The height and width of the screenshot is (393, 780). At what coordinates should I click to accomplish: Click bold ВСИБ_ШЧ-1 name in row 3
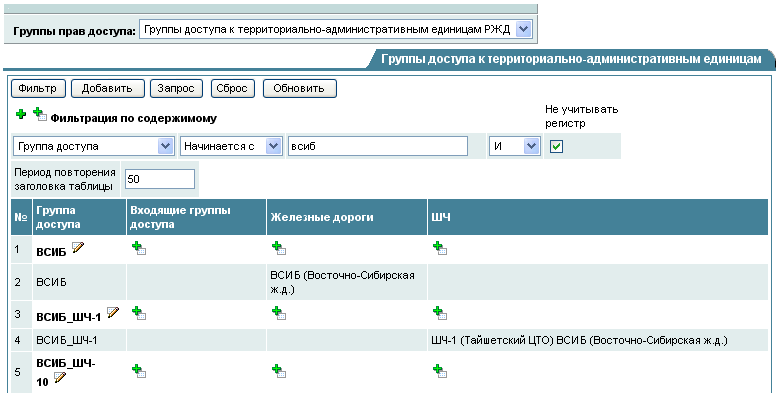click(69, 317)
